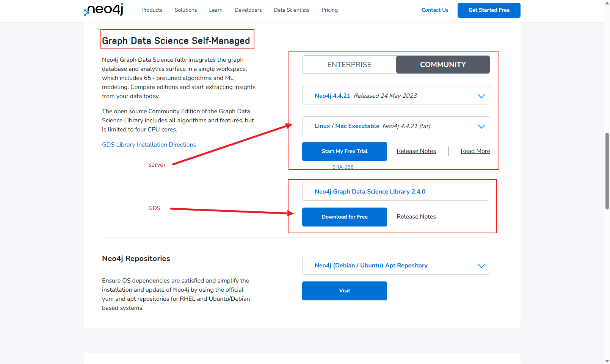
Task: Open the SHA-256 checksum link
Action: (x=343, y=167)
